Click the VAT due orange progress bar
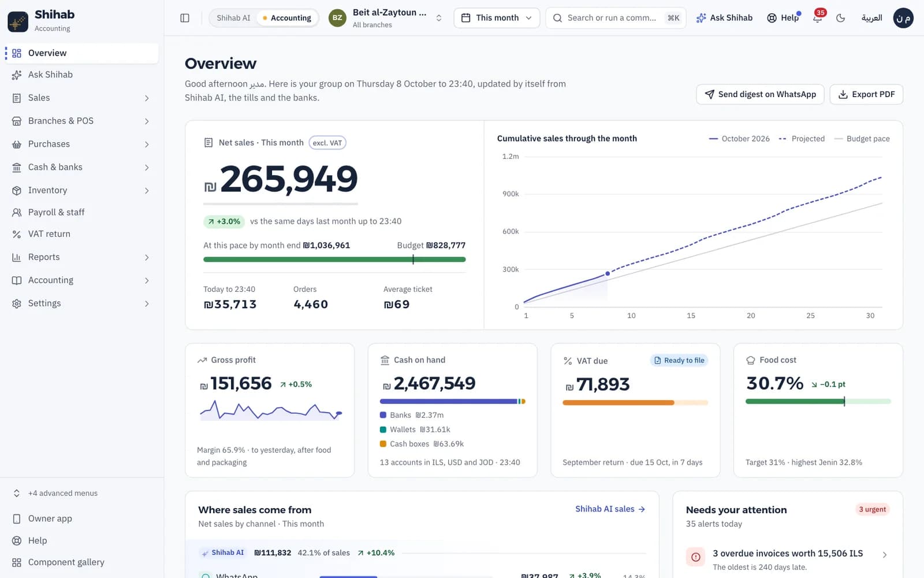Image resolution: width=924 pixels, height=578 pixels. (635, 403)
